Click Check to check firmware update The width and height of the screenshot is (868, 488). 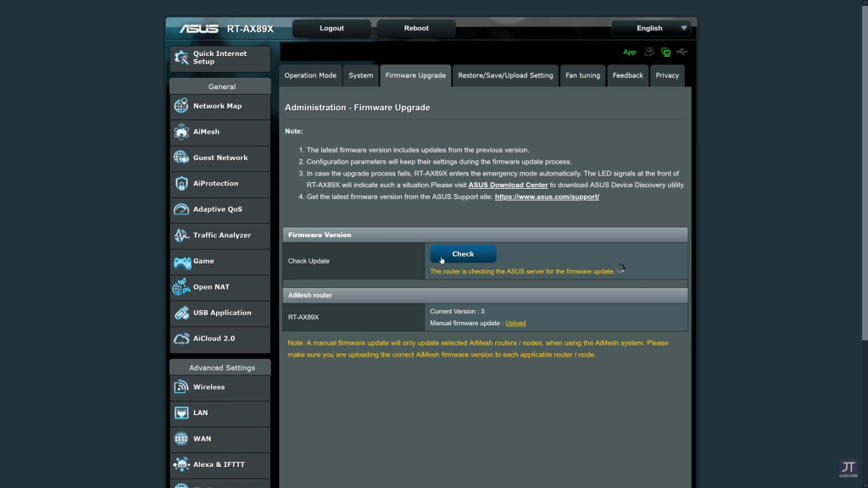[463, 254]
